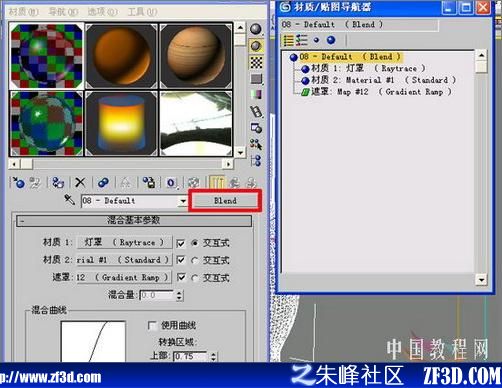Open the 导航 menu

pos(63,12)
